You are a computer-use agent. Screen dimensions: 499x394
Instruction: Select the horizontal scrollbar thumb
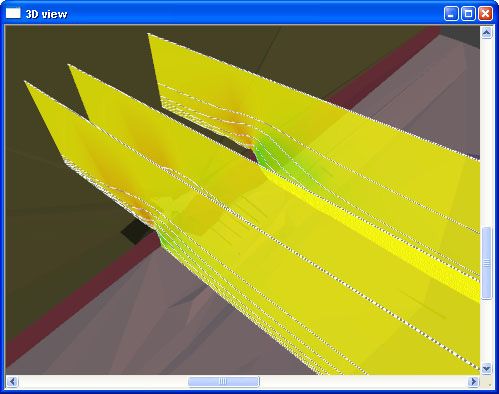(223, 381)
